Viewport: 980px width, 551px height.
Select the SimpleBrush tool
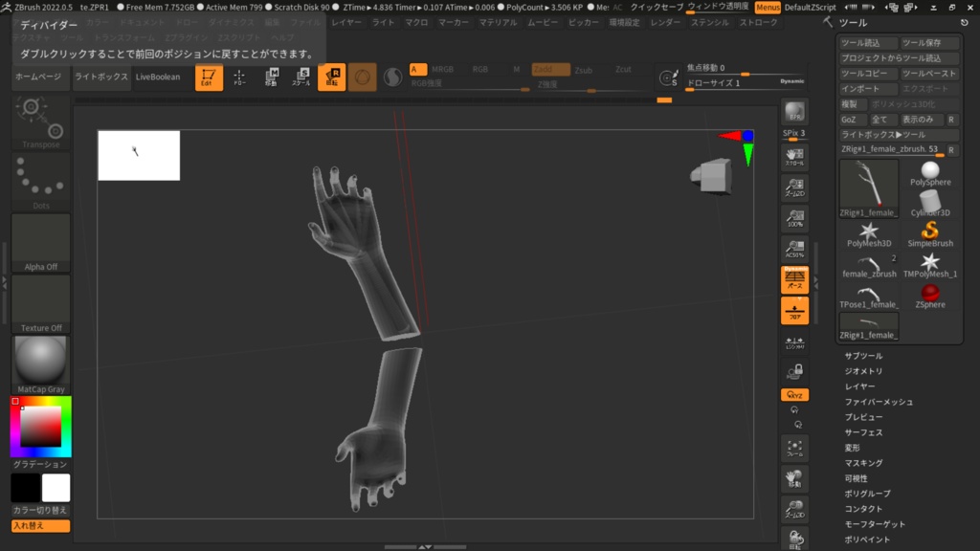[x=930, y=235]
